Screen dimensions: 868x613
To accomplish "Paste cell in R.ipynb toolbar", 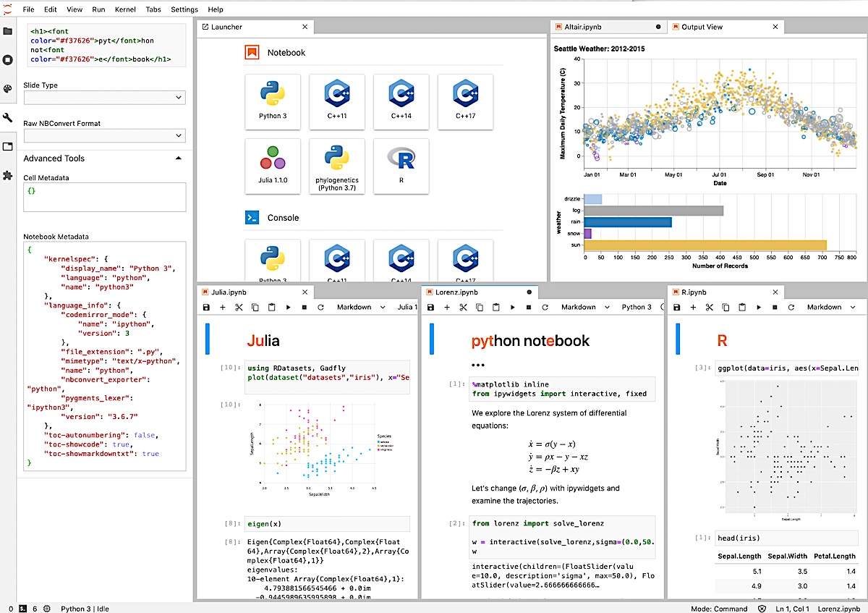I will [742, 307].
